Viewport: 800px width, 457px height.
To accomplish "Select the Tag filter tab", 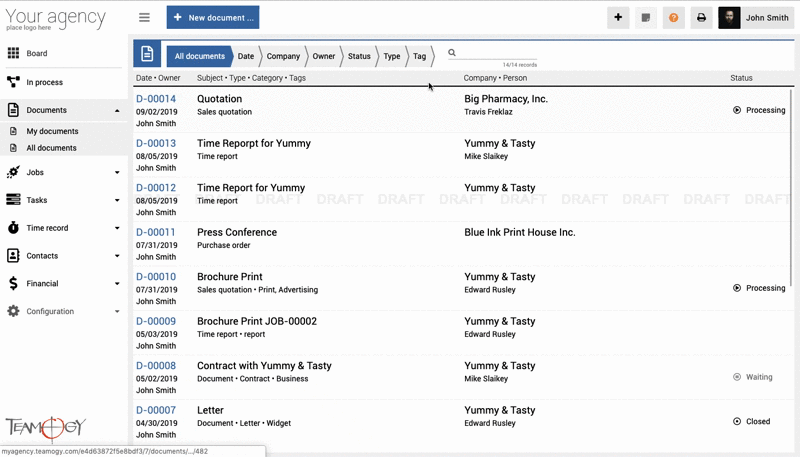I will [x=419, y=56].
